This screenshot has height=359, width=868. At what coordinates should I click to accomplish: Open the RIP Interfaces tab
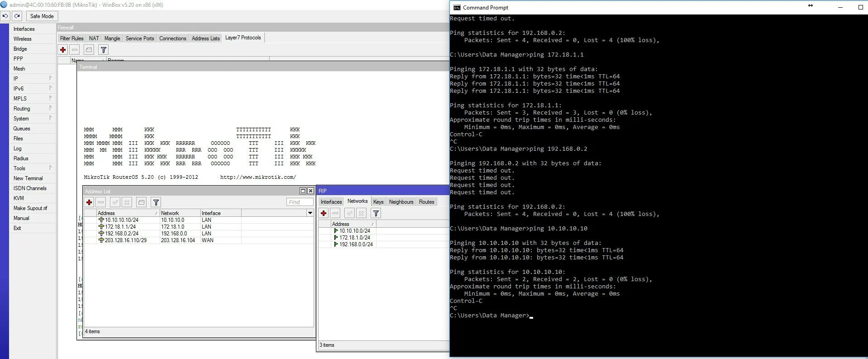coord(331,202)
